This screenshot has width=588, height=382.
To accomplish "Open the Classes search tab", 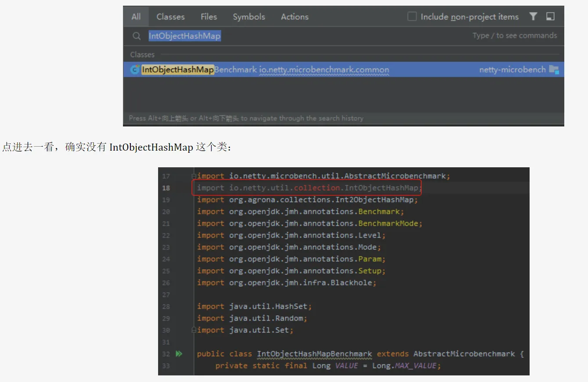I will coord(170,17).
